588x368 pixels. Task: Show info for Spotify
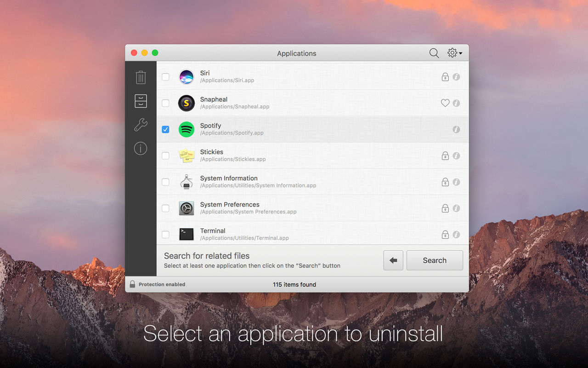tap(456, 129)
